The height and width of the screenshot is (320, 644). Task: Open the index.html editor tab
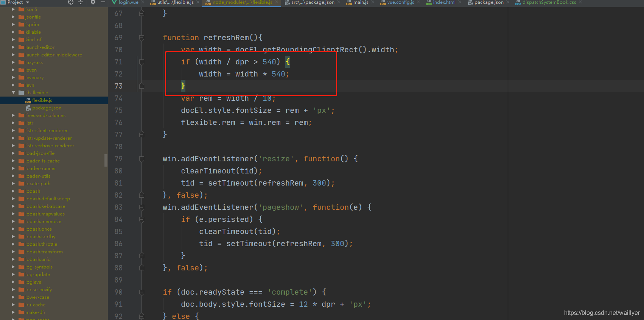pos(444,2)
